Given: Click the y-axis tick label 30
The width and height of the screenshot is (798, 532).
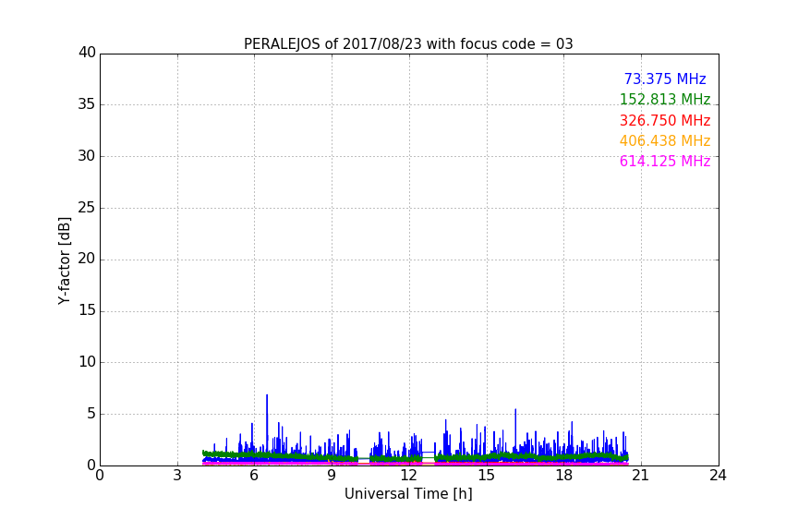Looking at the screenshot, I should coord(87,156).
